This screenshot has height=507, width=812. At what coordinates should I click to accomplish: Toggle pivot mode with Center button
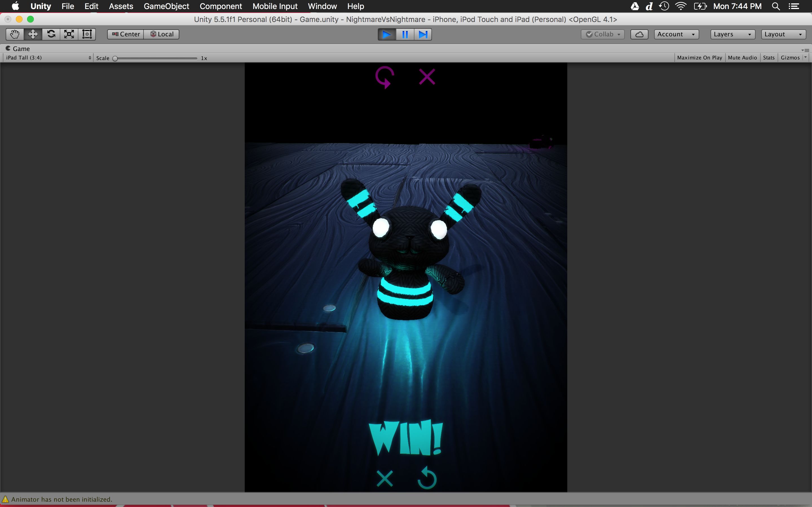126,34
